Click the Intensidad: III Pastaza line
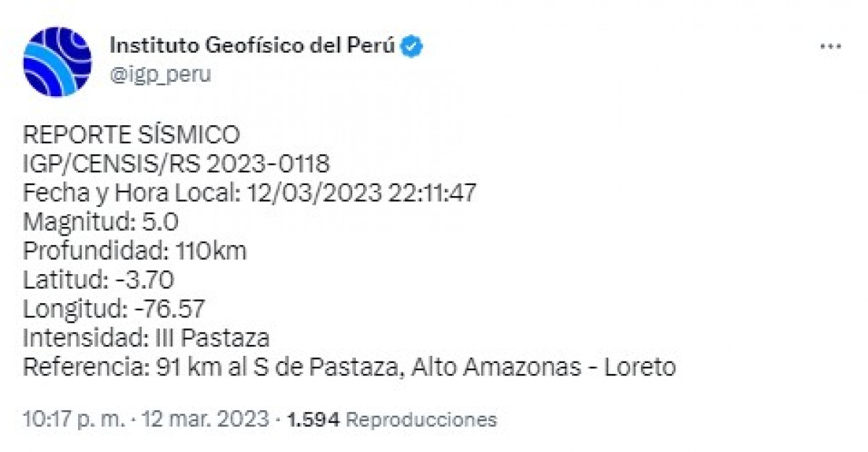The image size is (868, 452). (x=146, y=338)
